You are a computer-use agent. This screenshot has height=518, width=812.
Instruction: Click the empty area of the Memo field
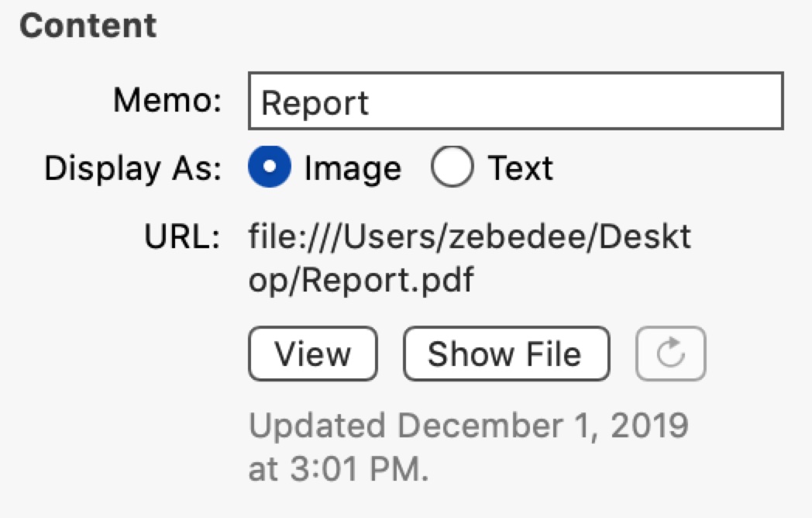tap(575, 101)
